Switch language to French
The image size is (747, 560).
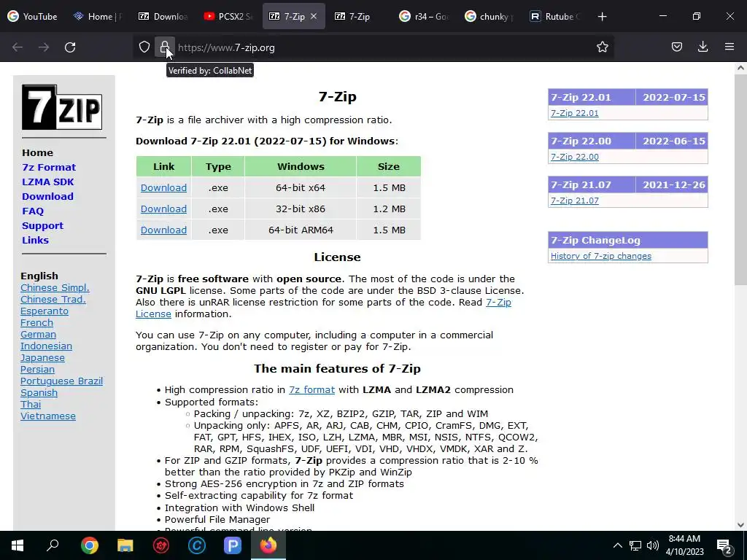[x=36, y=322]
